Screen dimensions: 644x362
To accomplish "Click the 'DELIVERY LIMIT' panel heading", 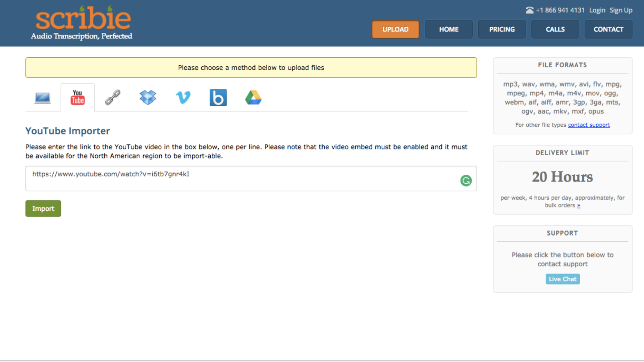I will pos(562,153).
